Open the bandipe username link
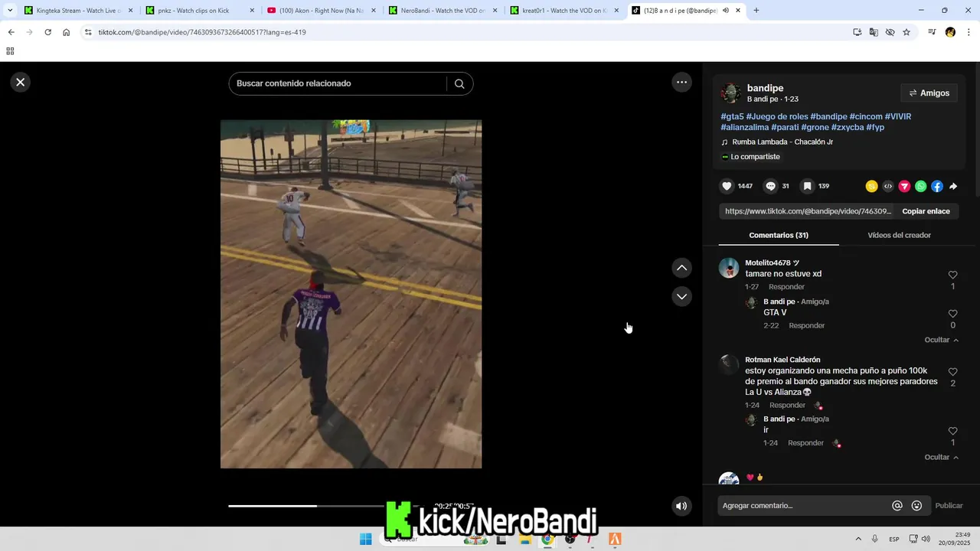Image resolution: width=980 pixels, height=551 pixels. click(765, 88)
